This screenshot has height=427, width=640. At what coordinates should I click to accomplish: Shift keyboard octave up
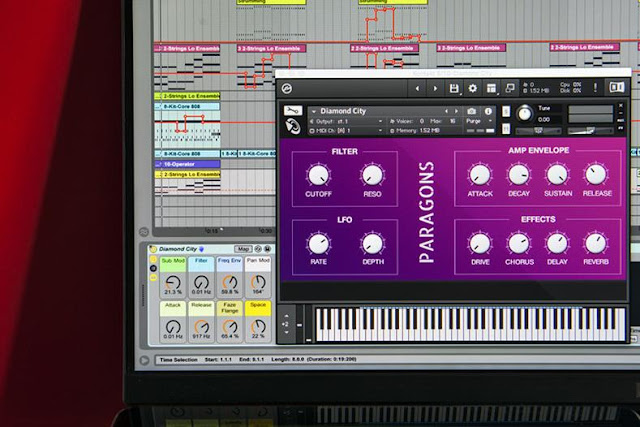286,316
